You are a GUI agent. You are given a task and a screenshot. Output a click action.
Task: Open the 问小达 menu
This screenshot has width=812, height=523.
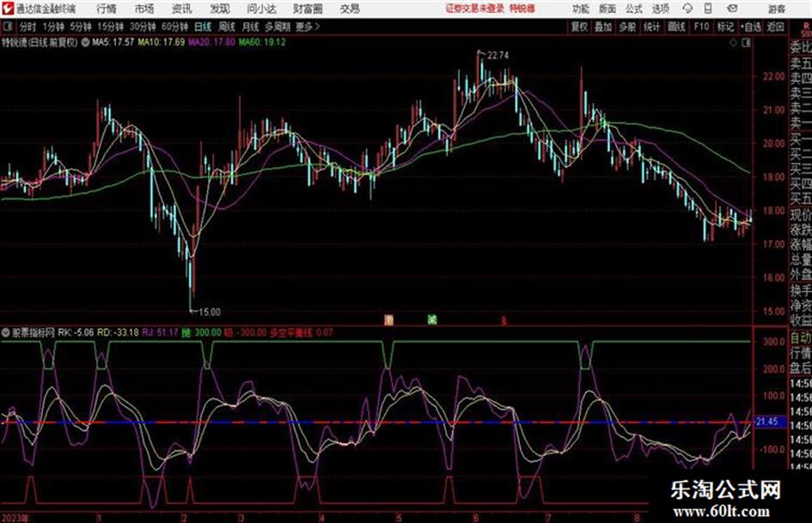coord(261,9)
